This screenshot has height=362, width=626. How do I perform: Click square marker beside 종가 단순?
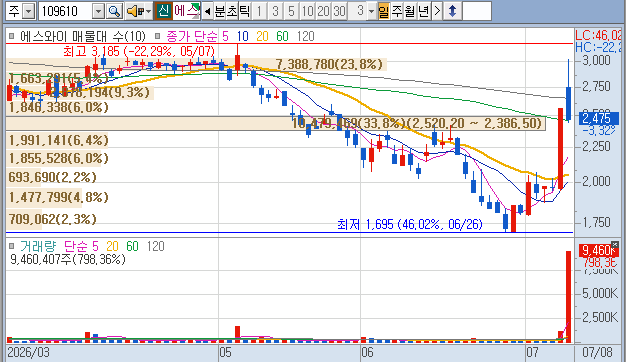click(x=157, y=36)
